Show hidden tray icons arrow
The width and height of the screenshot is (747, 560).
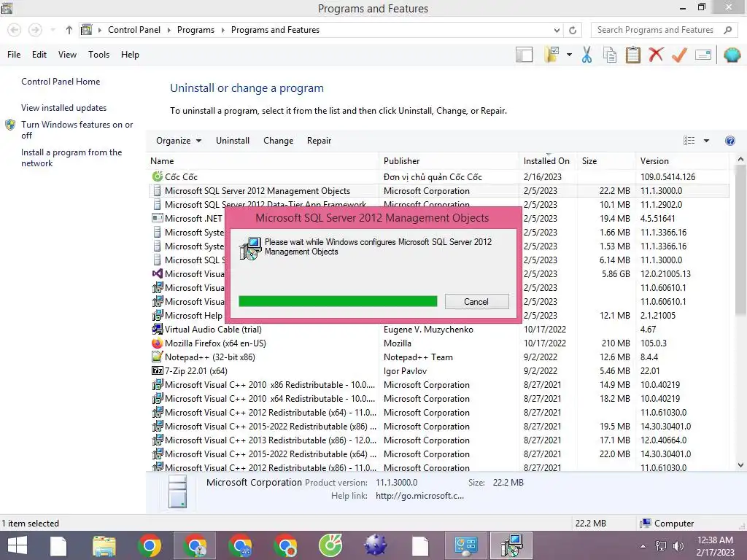tap(643, 546)
